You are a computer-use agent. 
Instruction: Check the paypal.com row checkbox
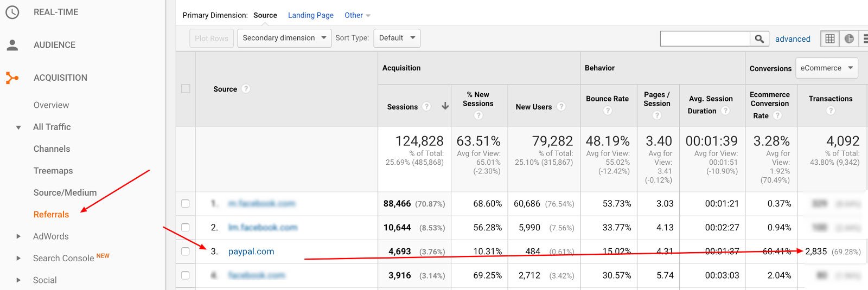pyautogui.click(x=186, y=251)
